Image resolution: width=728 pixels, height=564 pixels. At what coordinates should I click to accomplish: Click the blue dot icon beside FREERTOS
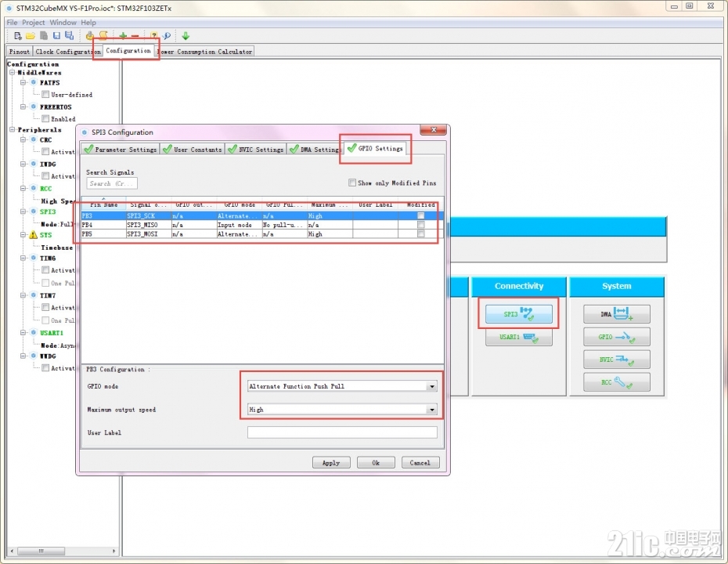34,107
